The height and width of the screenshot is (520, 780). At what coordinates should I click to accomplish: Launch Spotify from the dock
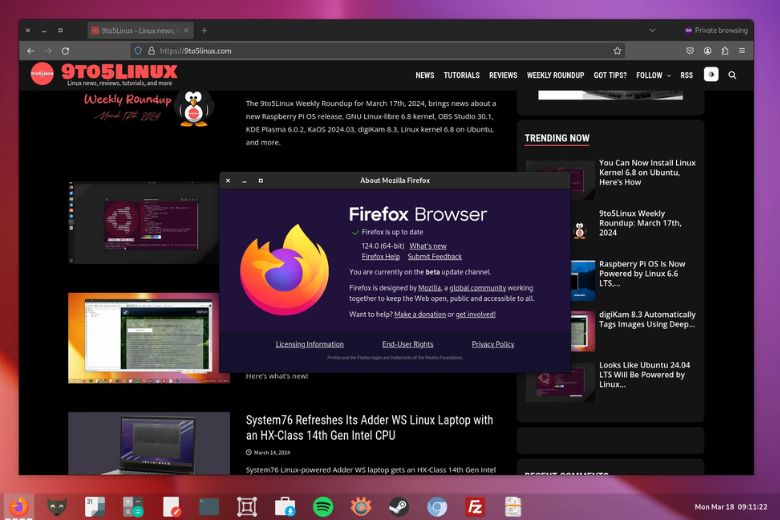(323, 507)
